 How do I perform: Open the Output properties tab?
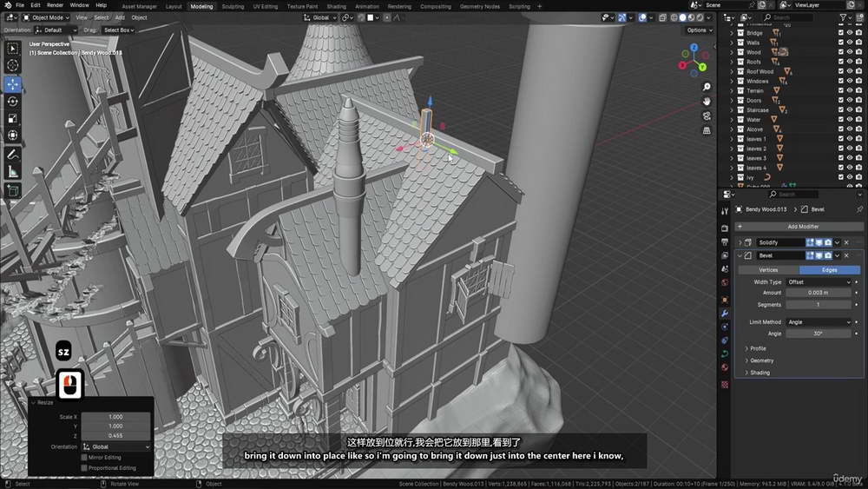pyautogui.click(x=725, y=242)
